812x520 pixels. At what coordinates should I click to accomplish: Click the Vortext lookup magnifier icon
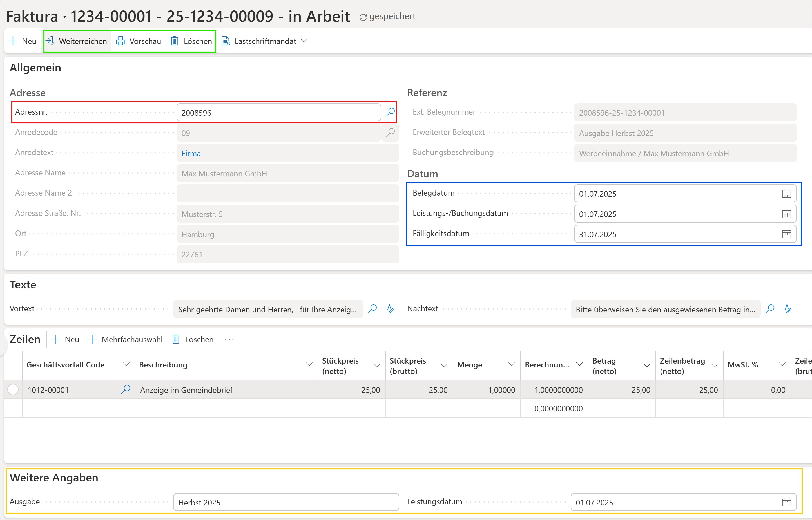tap(372, 309)
